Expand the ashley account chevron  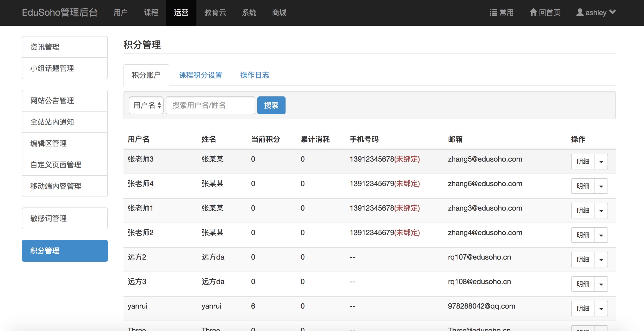613,12
